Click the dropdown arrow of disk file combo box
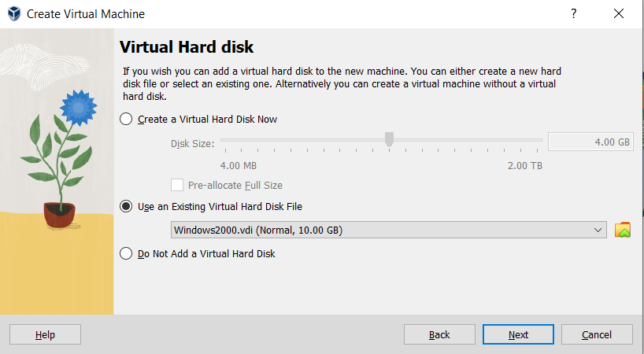Screen dimensions: 644x354 click(x=599, y=230)
